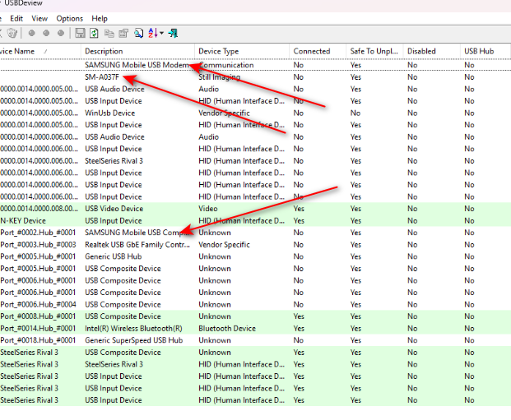Click the Communication device type cell
The height and width of the screenshot is (420, 511).
[x=226, y=65]
